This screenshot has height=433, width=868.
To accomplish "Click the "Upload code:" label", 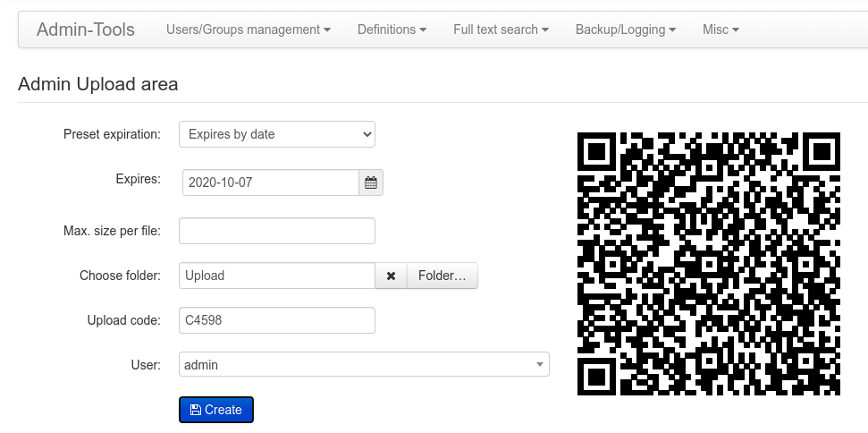I will 123,320.
